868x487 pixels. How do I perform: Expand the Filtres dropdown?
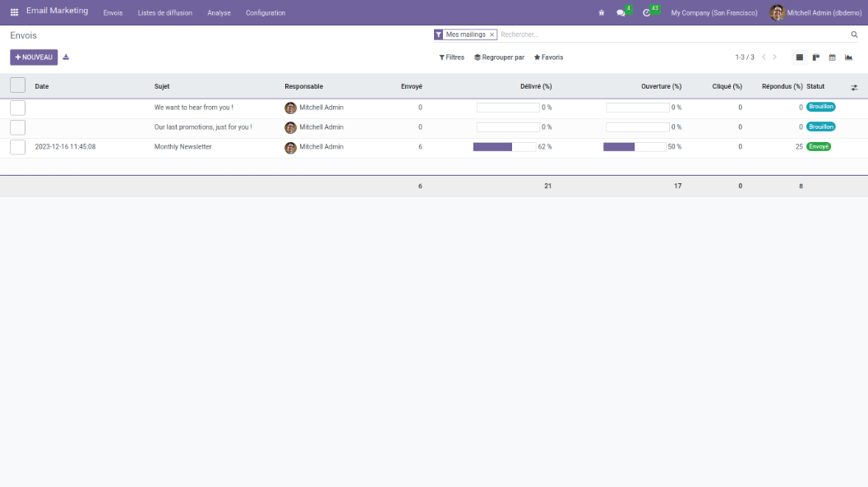point(451,57)
